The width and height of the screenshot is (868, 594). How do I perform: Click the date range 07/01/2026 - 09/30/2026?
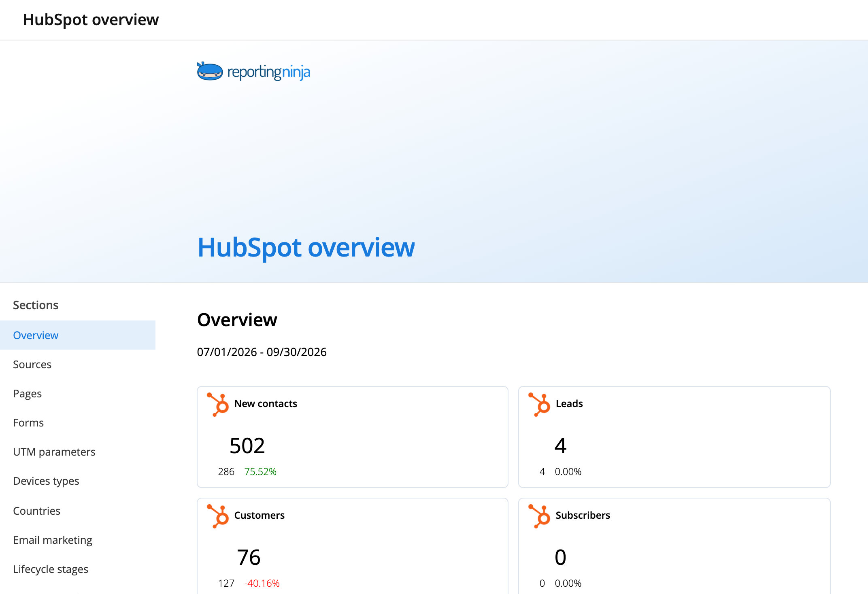(x=262, y=352)
